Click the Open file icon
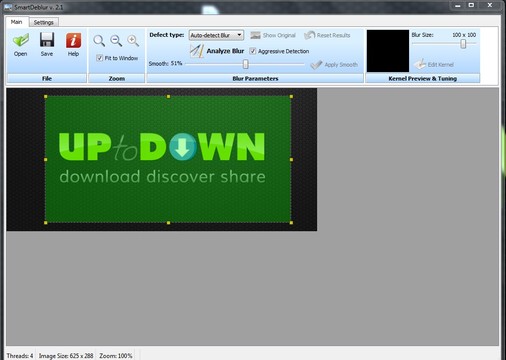 point(21,40)
